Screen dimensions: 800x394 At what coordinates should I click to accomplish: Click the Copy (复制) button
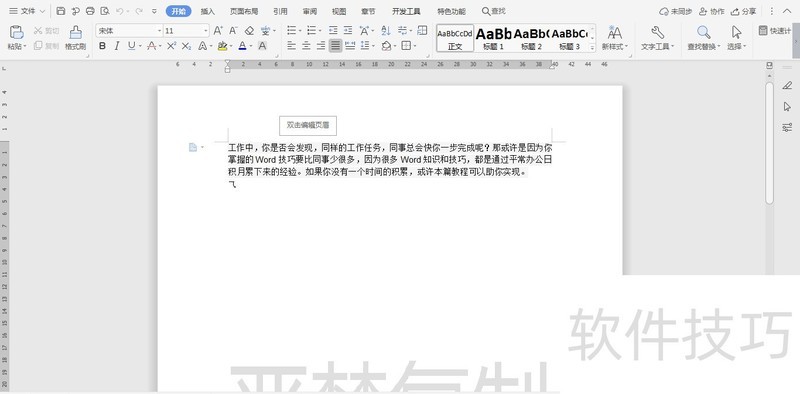tap(46, 46)
